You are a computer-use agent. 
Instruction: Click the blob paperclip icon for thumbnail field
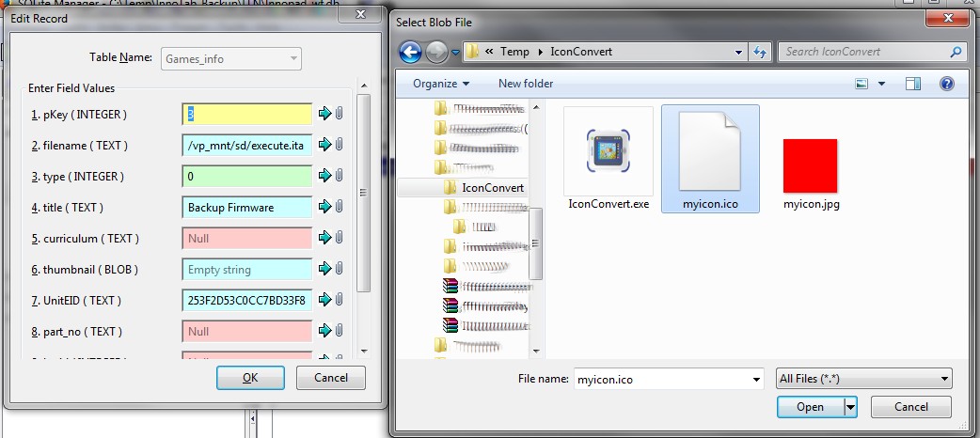click(339, 269)
